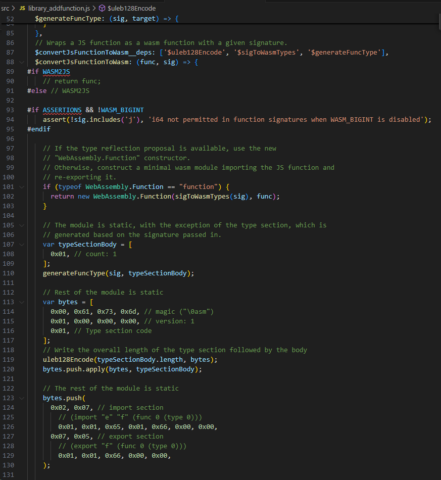
Task: Fold the comment block at line 105
Action: click(22, 225)
